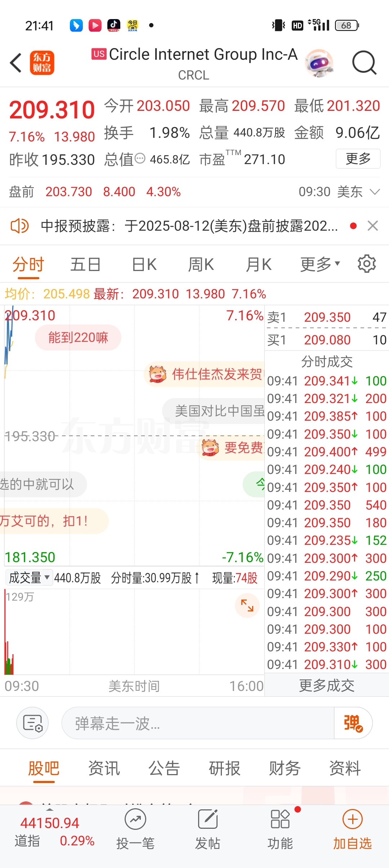The image size is (389, 868).
Task: Tap the announcement speaker icon
Action: coord(19,226)
